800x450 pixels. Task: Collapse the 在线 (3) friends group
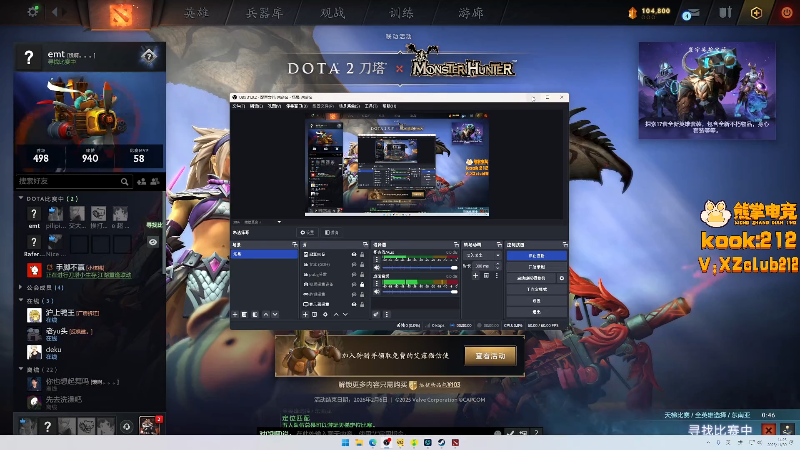[x=21, y=301]
